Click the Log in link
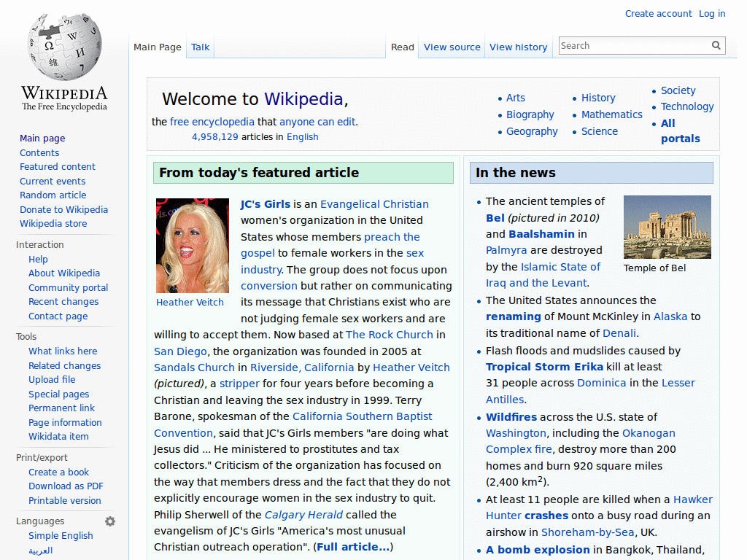Image resolution: width=747 pixels, height=560 pixels. click(x=712, y=14)
